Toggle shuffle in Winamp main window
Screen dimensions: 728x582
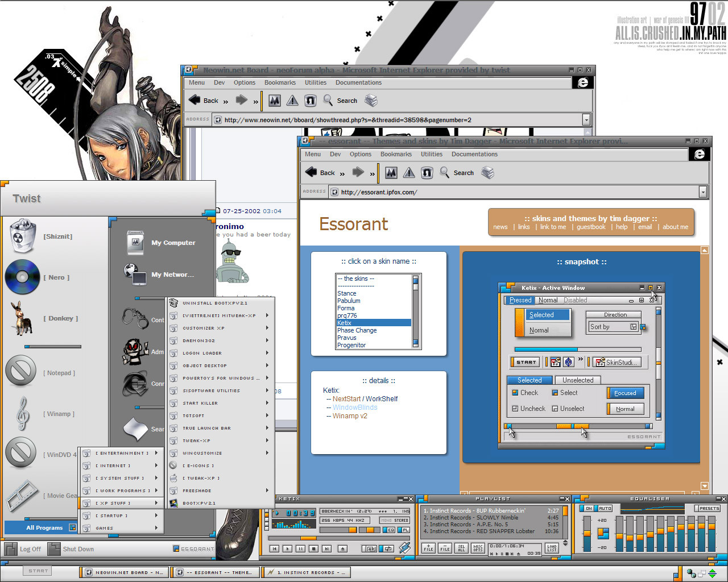370,548
